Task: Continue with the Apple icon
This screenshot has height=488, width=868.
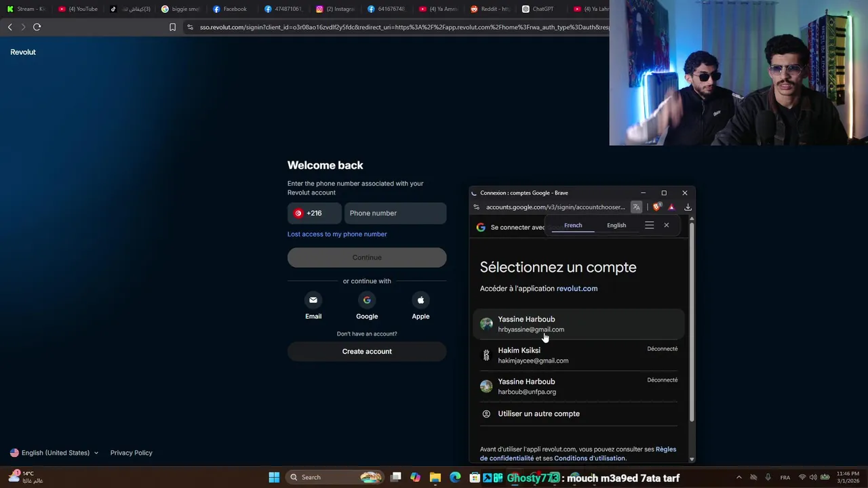Action: (x=420, y=300)
